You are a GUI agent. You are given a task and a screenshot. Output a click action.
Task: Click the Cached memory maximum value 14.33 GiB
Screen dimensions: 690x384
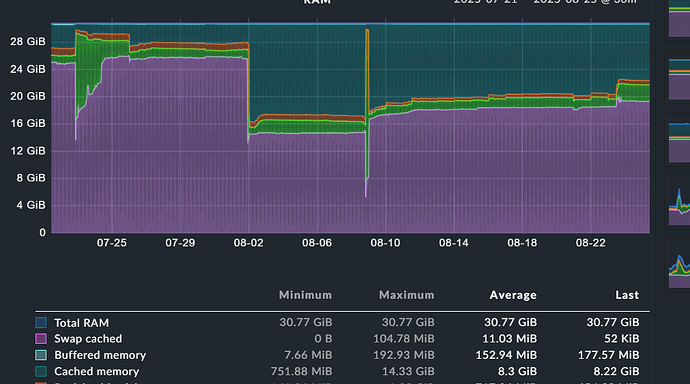[408, 371]
